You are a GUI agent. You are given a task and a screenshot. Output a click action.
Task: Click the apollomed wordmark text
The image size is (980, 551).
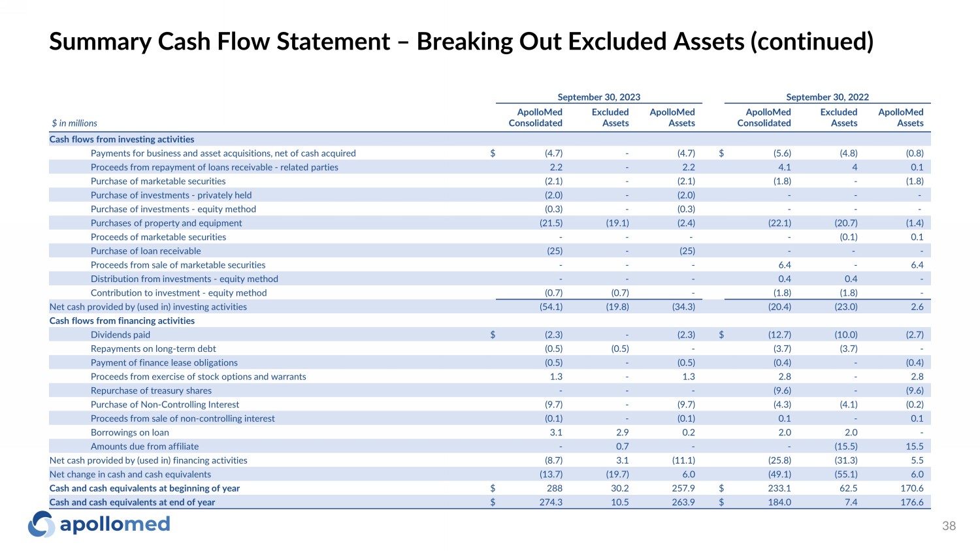coord(115,524)
